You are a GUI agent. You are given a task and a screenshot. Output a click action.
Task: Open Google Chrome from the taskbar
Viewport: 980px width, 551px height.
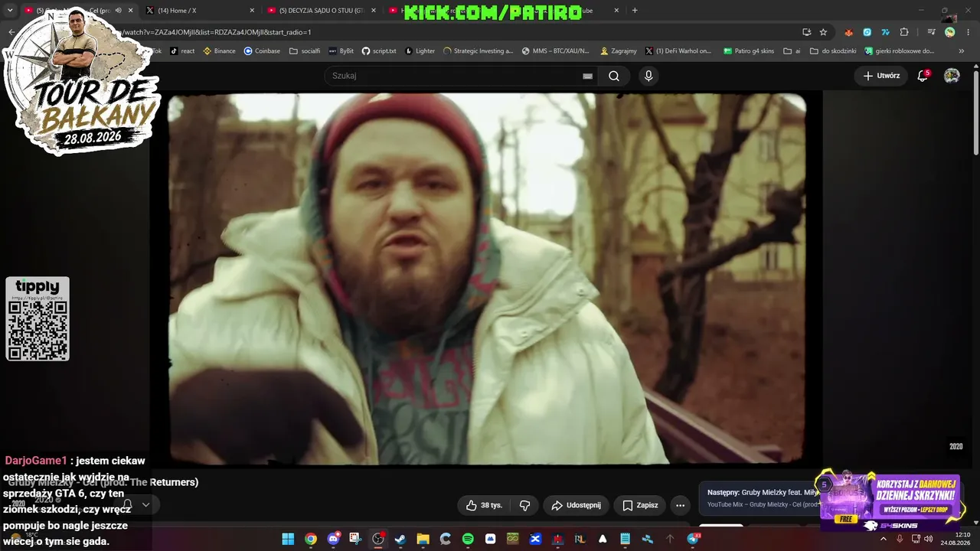310,539
